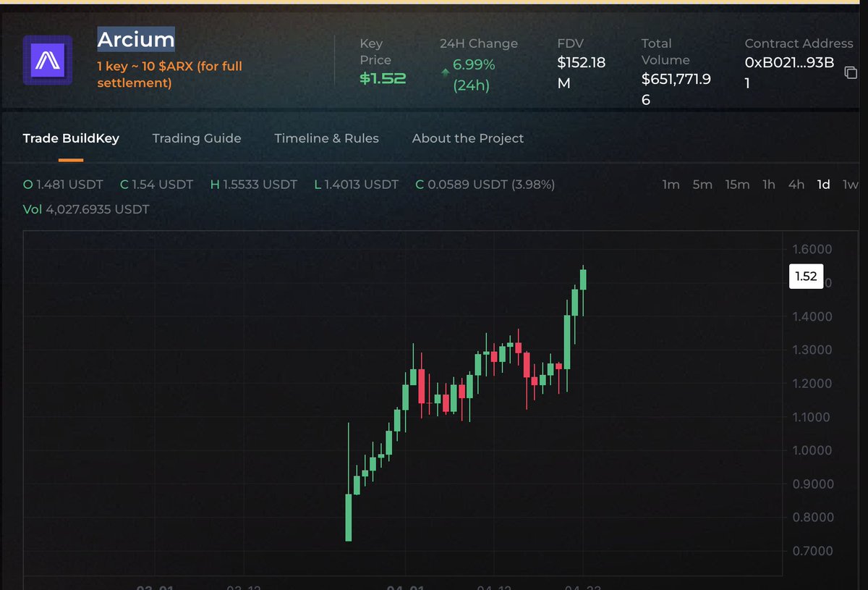Screen dimensions: 868x590
Task: Click the 1.3000 price axis label
Action: (813, 350)
